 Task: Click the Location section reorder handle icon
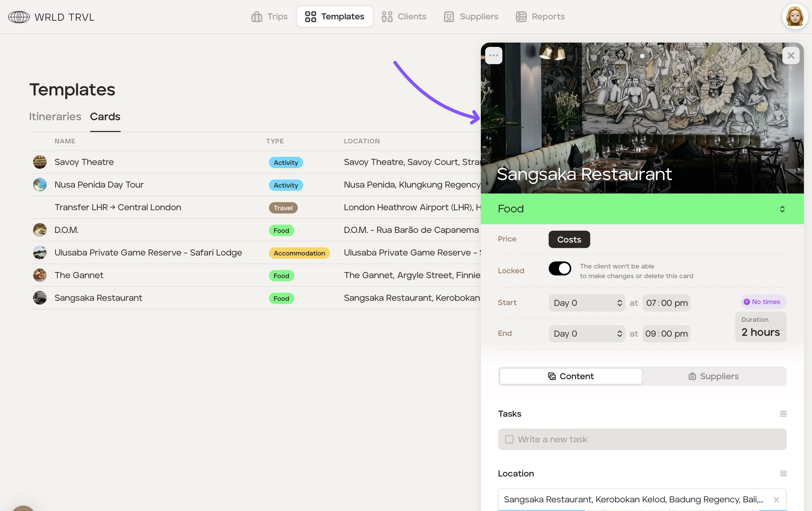pos(783,474)
